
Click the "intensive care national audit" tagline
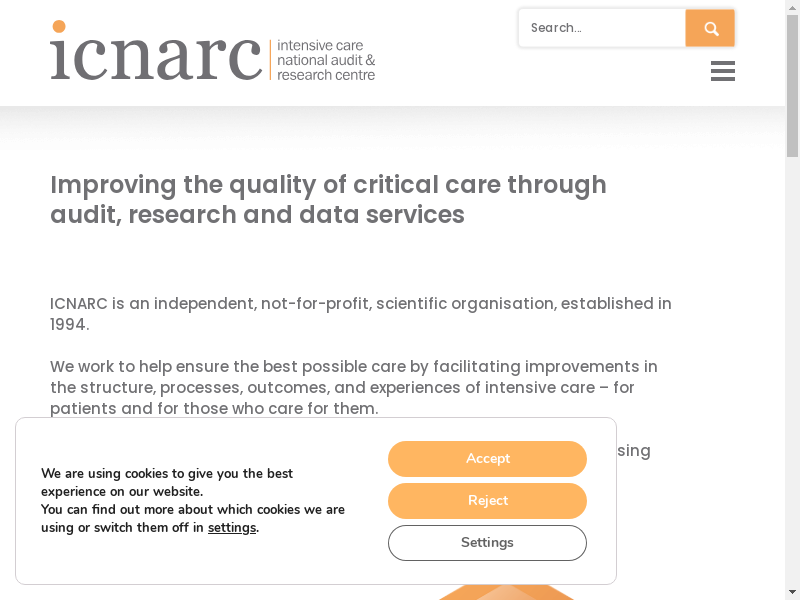click(x=326, y=61)
